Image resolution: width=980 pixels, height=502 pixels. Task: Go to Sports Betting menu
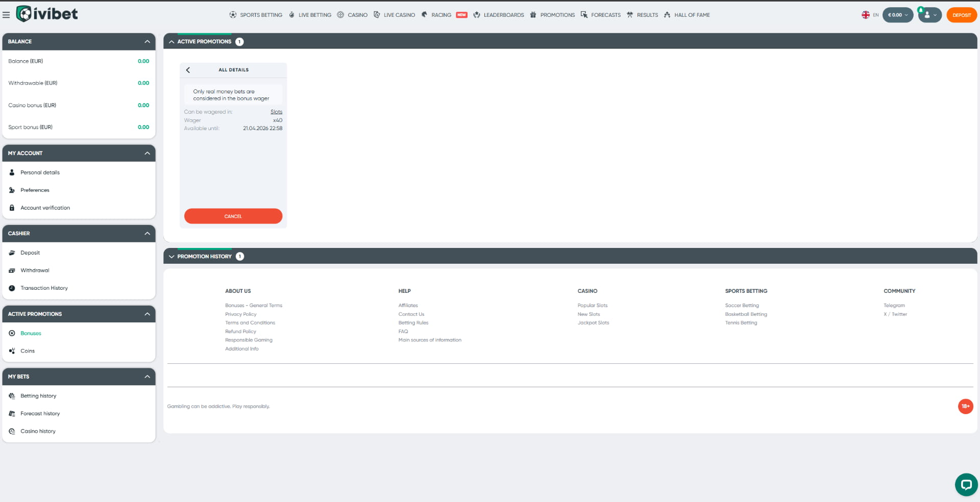click(256, 15)
